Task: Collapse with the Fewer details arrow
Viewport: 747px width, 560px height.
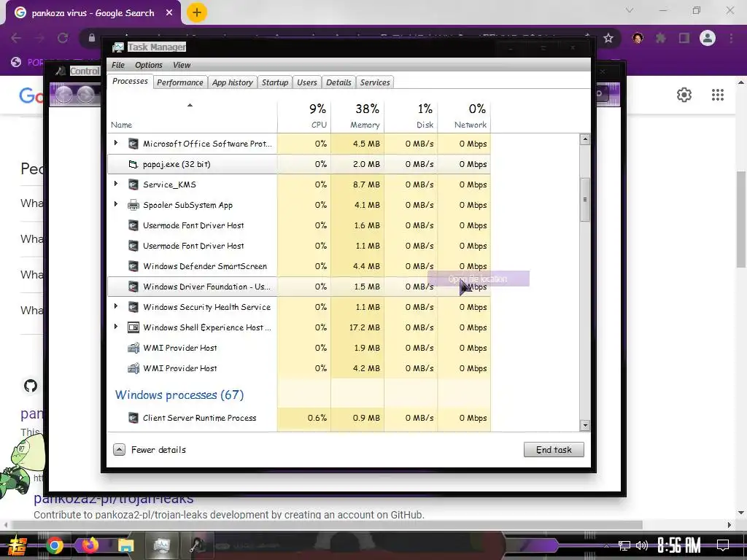Action: click(x=119, y=449)
